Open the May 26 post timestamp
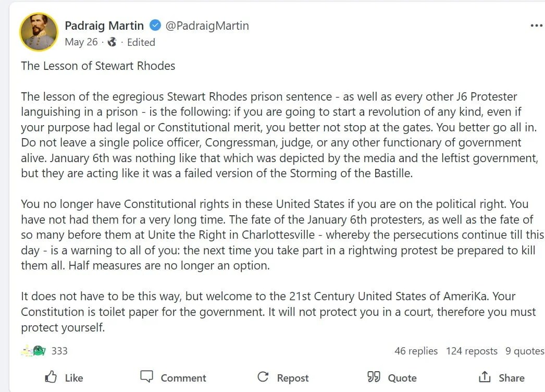 click(81, 42)
